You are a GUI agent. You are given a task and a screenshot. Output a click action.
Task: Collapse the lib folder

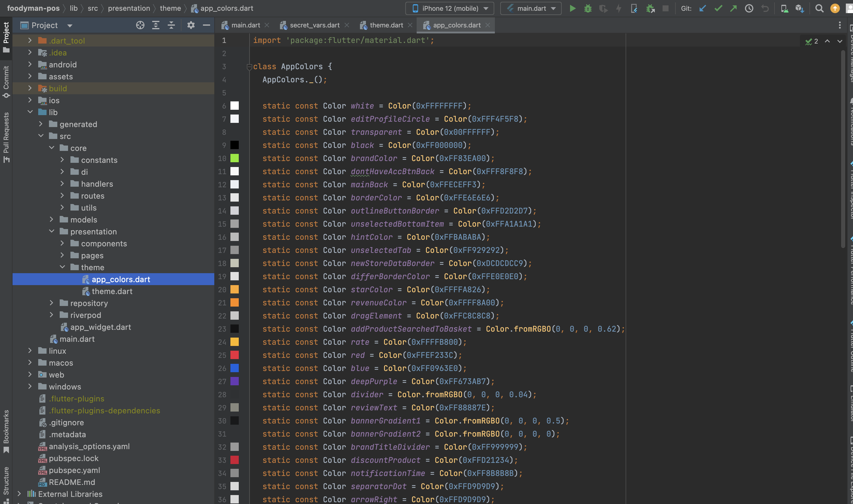pos(30,112)
